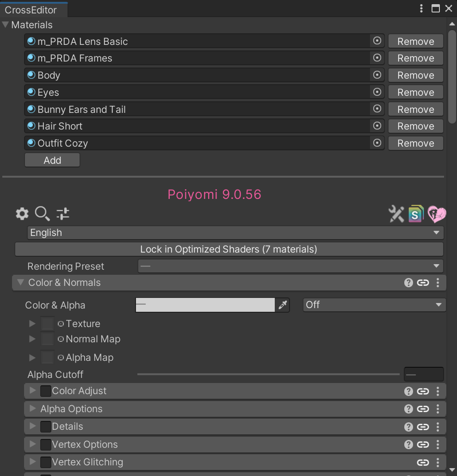Open the English language dropdown
This screenshot has height=476, width=457.
pyautogui.click(x=235, y=233)
